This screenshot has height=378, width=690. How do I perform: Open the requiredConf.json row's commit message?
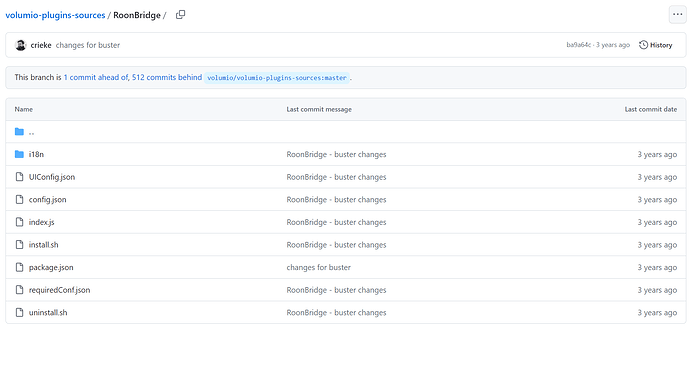point(336,290)
